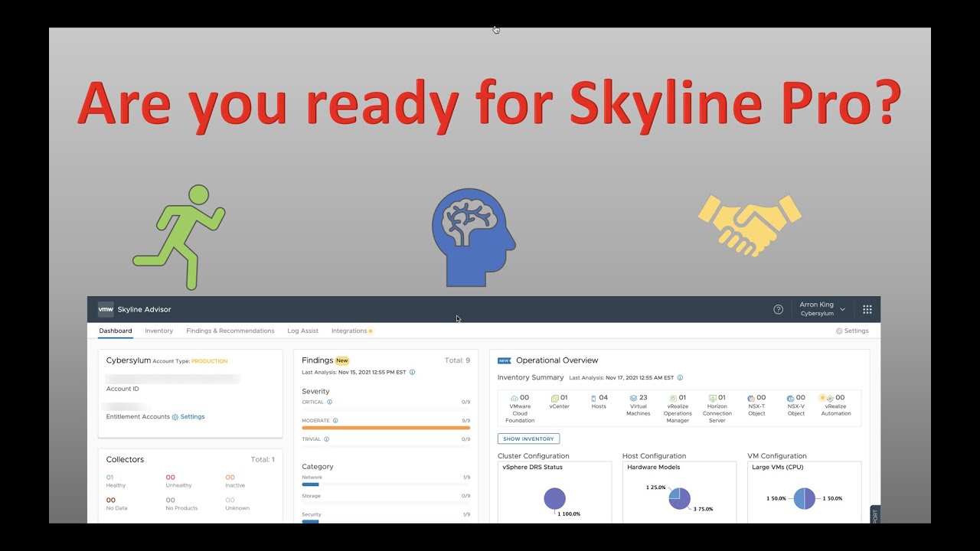Image resolution: width=980 pixels, height=551 pixels.
Task: Switch to the Dashboard tab
Action: click(x=116, y=331)
